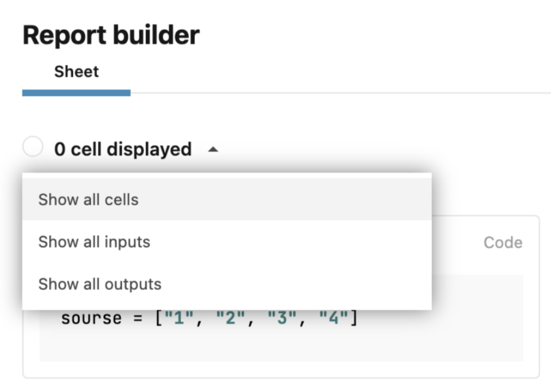
Task: Click the blank space left of Code label
Action: (457, 243)
